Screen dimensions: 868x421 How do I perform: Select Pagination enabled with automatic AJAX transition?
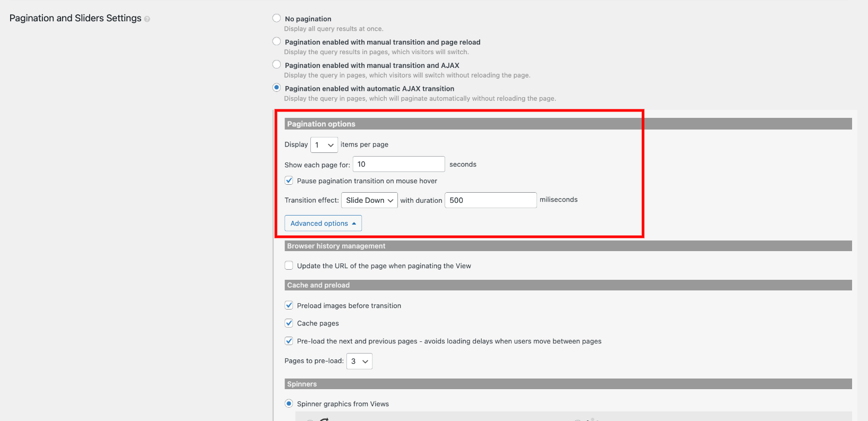pyautogui.click(x=276, y=88)
